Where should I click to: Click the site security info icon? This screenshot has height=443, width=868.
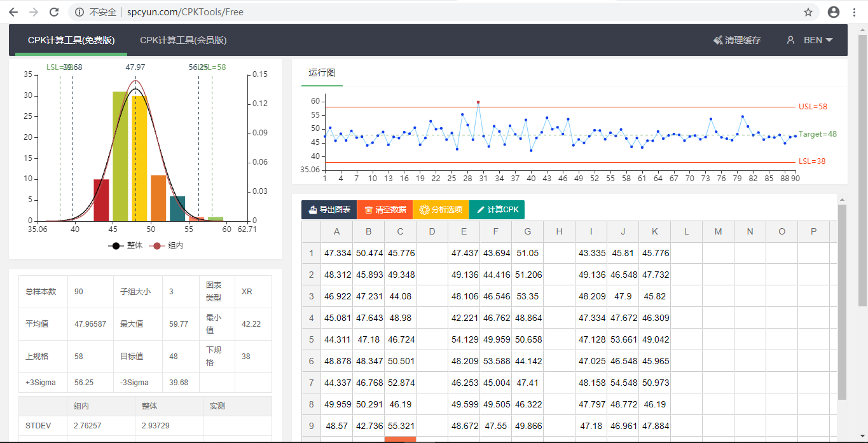pos(79,12)
